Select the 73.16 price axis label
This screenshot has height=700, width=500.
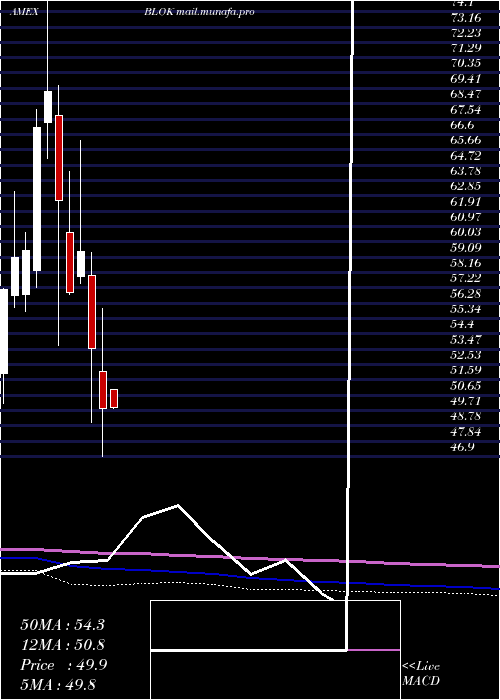coord(466,18)
